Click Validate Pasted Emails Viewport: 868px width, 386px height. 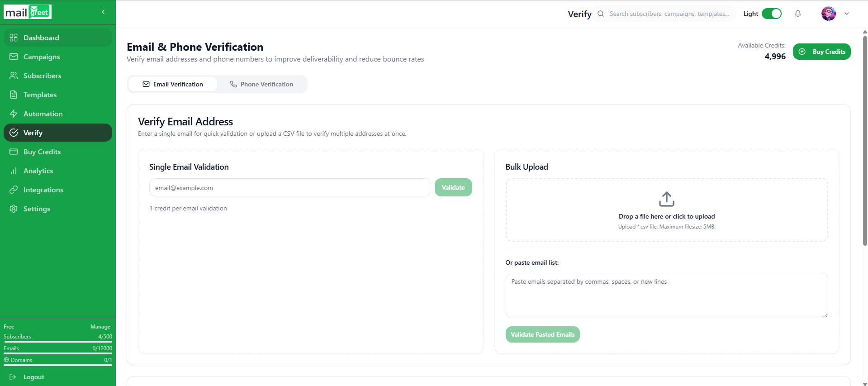[542, 334]
